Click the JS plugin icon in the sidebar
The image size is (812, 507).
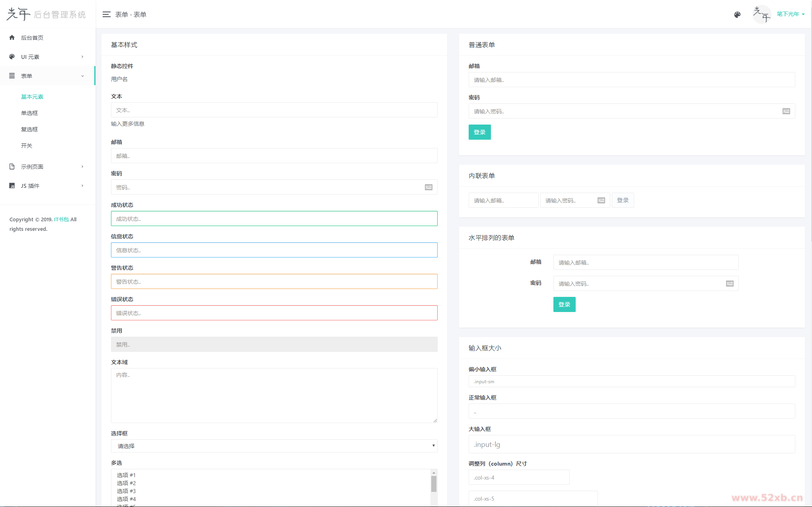(12, 186)
